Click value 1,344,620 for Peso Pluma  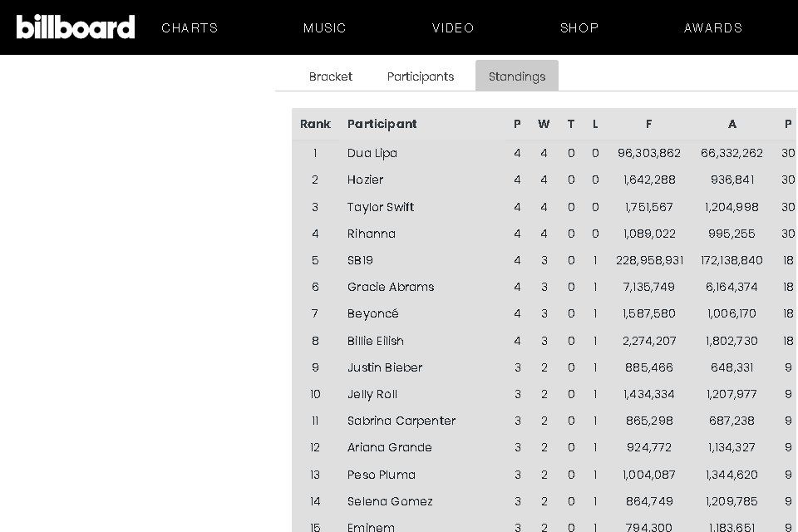click(x=731, y=475)
